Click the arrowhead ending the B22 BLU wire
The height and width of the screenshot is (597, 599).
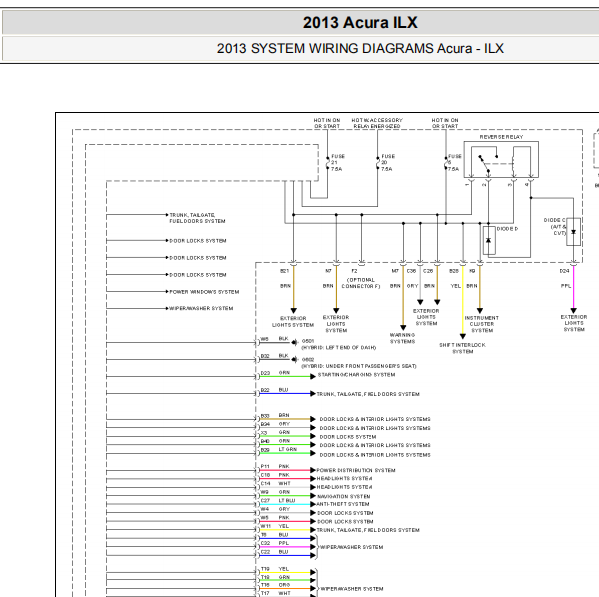313,393
